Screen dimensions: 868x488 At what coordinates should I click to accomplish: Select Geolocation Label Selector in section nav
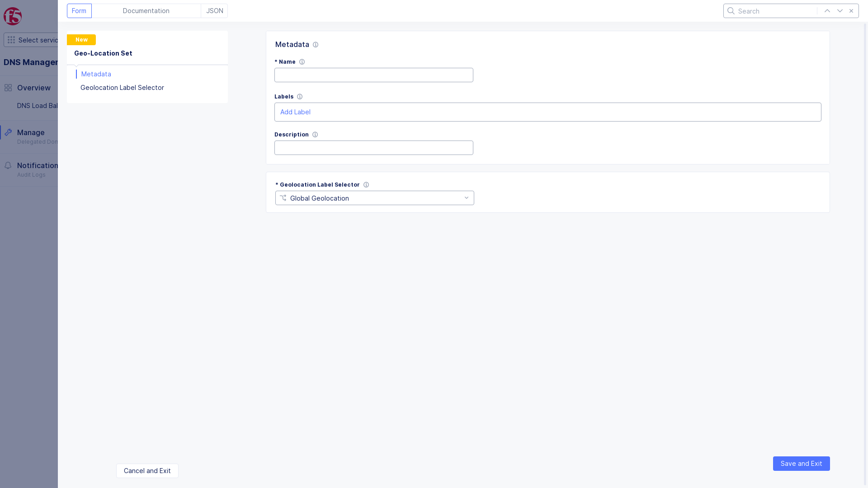coord(122,87)
